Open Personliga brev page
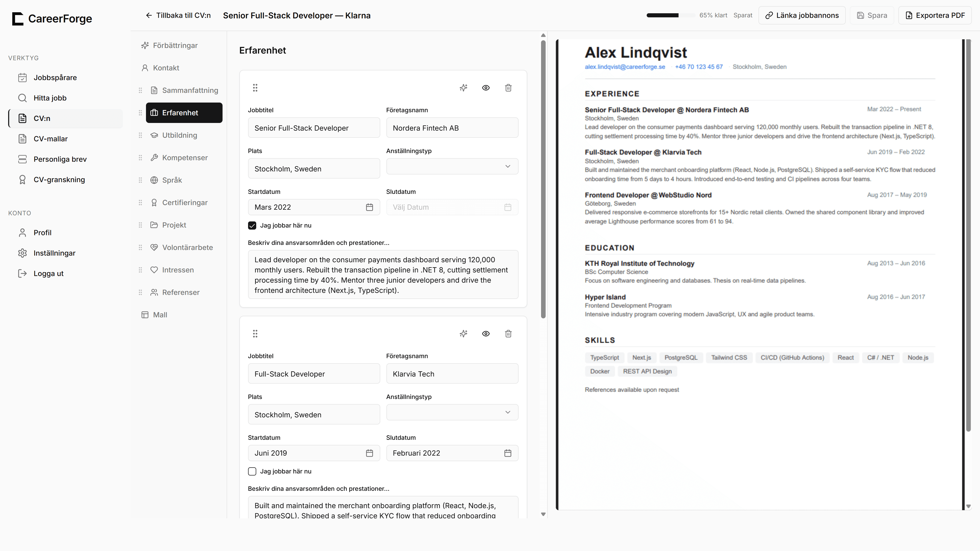Screen dimensions: 980x551 point(65,159)
